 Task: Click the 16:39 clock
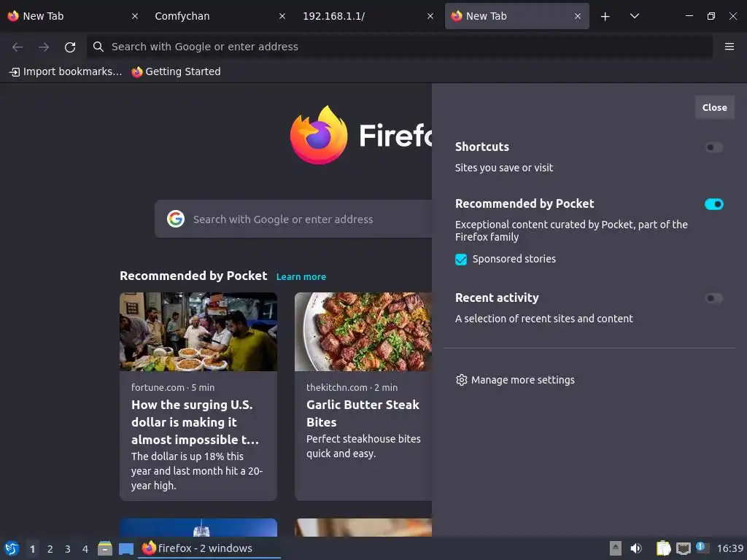coord(729,548)
